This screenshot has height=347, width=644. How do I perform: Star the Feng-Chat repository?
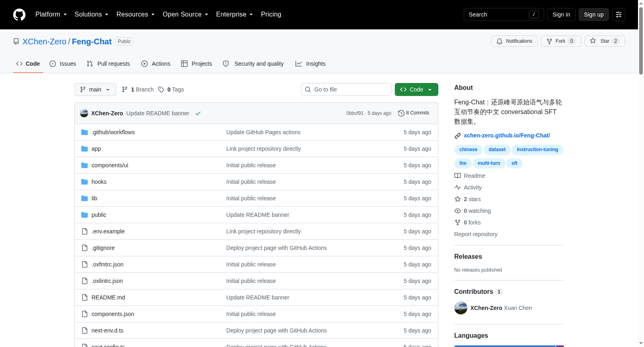[605, 41]
